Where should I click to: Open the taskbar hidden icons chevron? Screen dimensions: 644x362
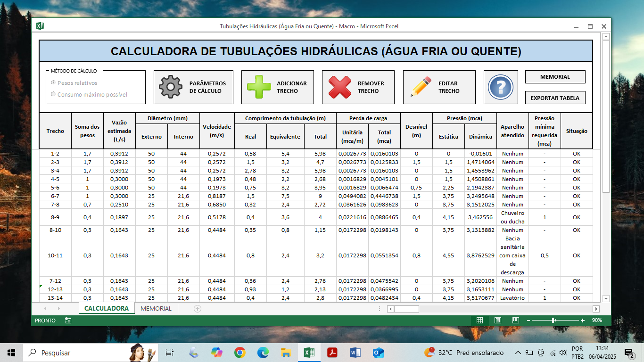(x=518, y=353)
